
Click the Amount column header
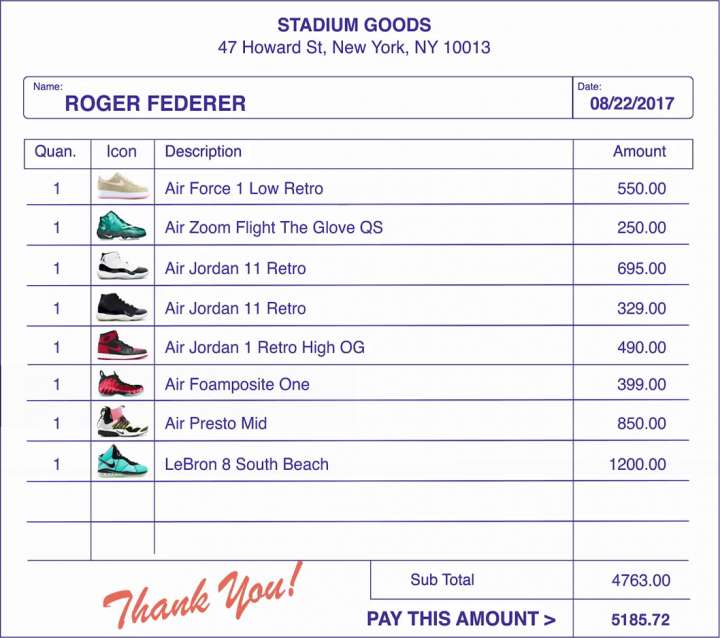point(639,152)
